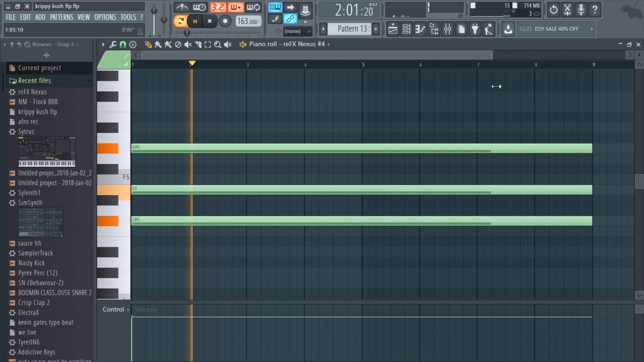Expand target channel arrow after reFX Nexus #4
The height and width of the screenshot is (362, 644).
pos(329,44)
